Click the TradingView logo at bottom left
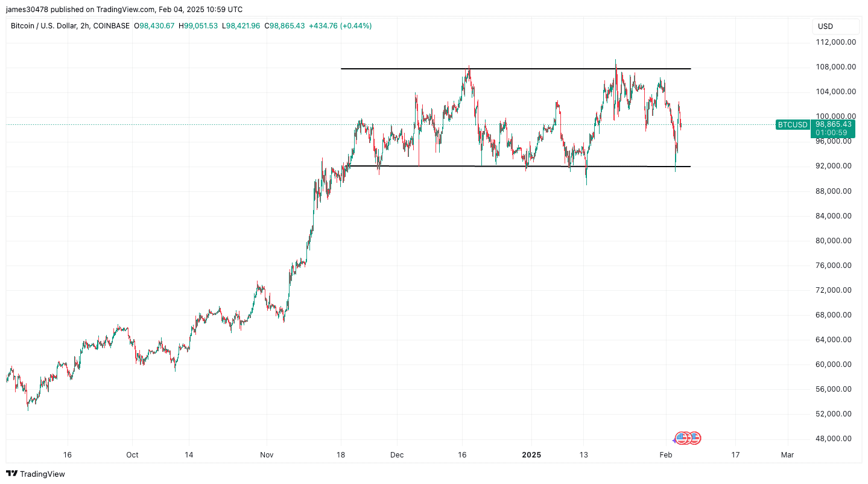The width and height of the screenshot is (868, 484). tap(35, 474)
